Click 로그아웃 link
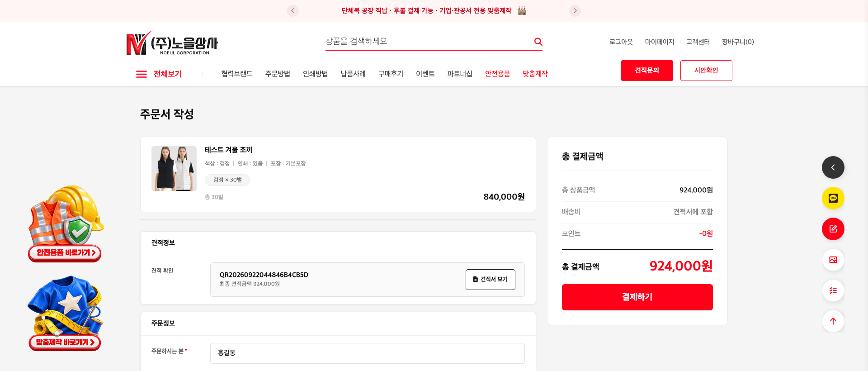 [621, 42]
